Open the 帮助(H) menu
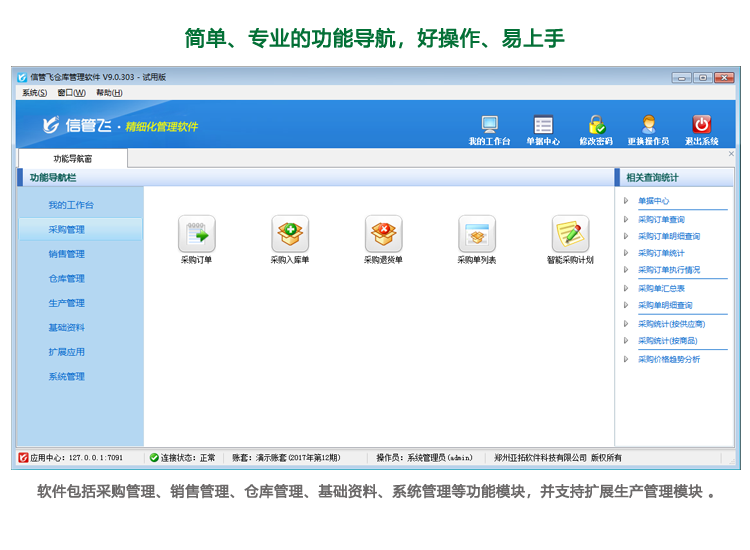This screenshot has width=750, height=550. [110, 93]
